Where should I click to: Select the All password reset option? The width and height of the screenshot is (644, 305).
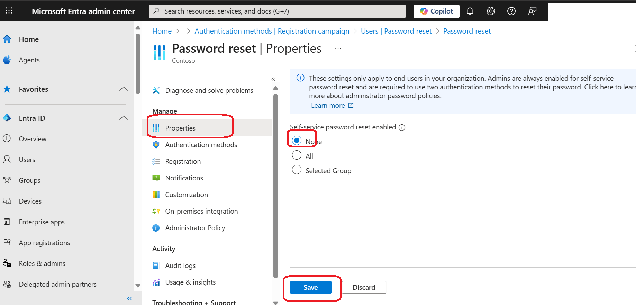(x=297, y=155)
